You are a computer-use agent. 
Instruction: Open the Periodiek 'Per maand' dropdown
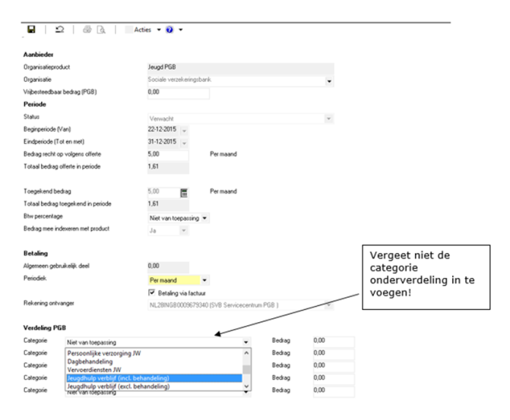pyautogui.click(x=204, y=280)
